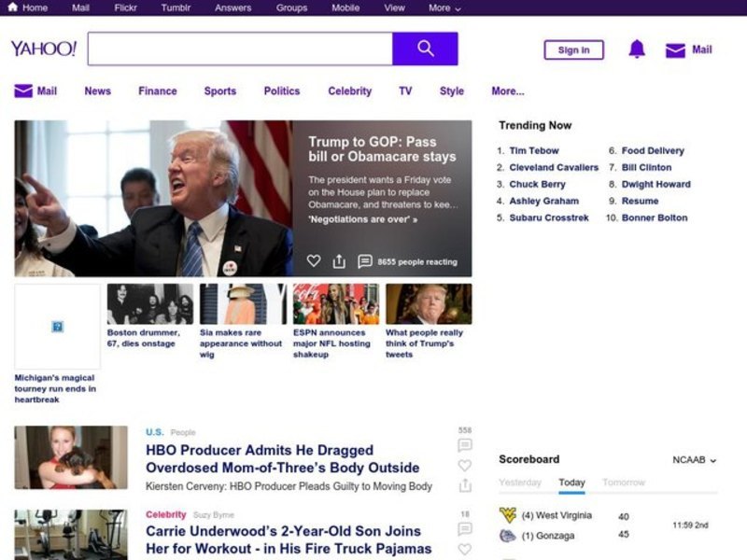Open notifications bell icon
The height and width of the screenshot is (560, 747).
637,49
